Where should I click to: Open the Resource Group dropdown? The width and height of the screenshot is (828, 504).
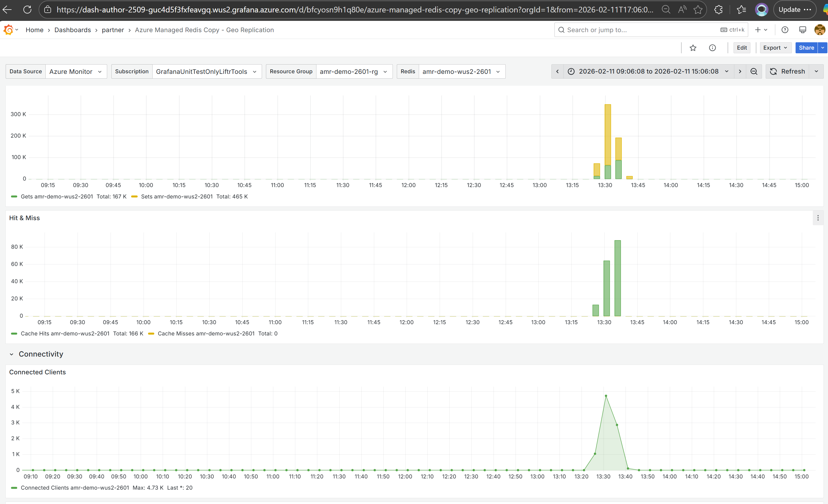point(354,72)
